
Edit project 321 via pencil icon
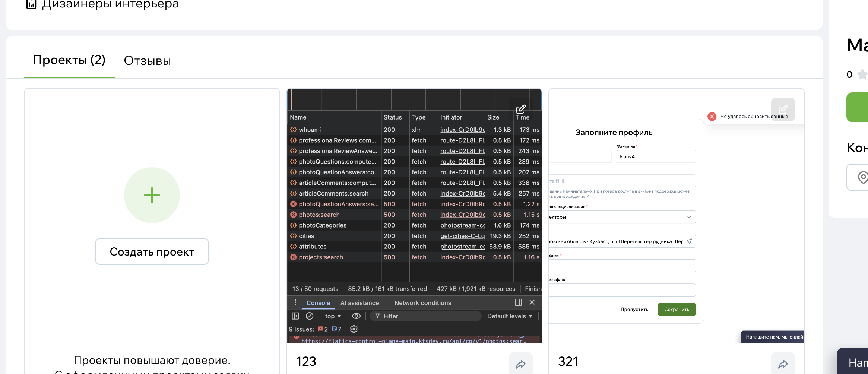pos(783,110)
